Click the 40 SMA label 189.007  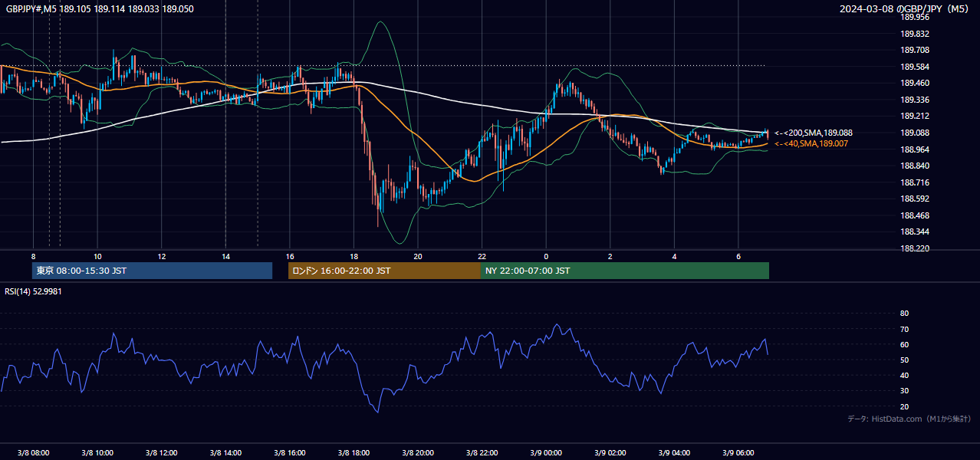click(x=811, y=143)
